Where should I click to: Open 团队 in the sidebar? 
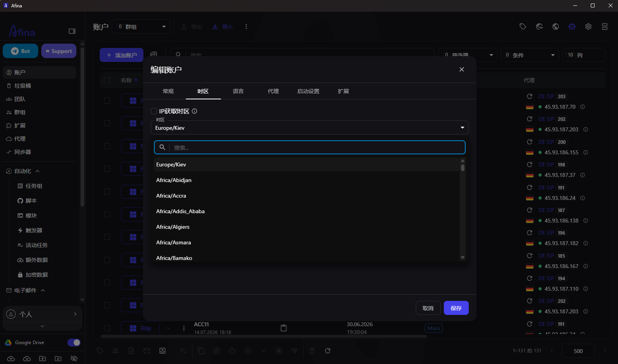click(x=39, y=99)
